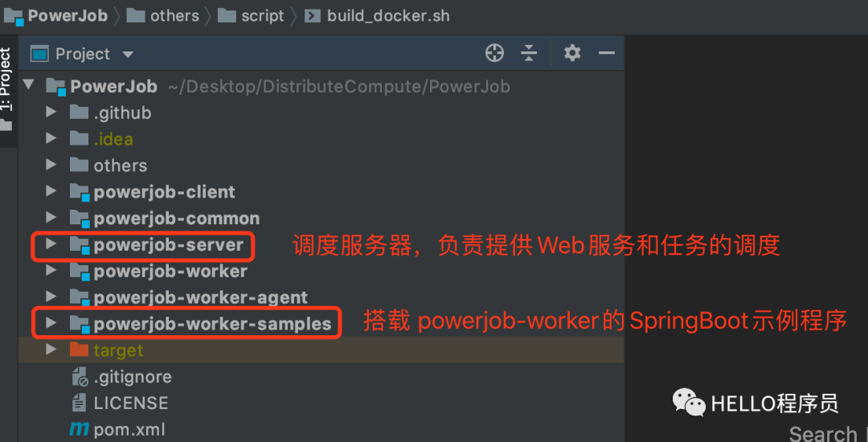Select powerjob-server module name
The height and width of the screenshot is (442, 868).
[168, 244]
